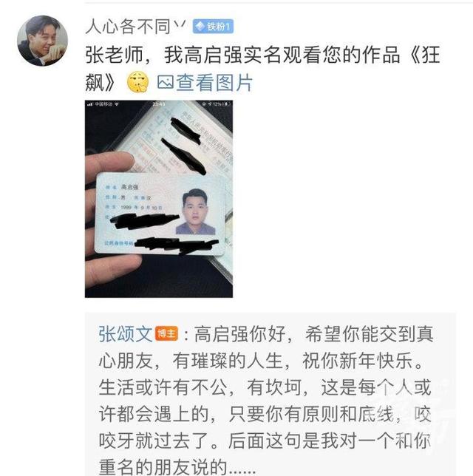Click the orange 博主 badge
Image resolution: width=473 pixels, height=476 pixels.
(167, 333)
